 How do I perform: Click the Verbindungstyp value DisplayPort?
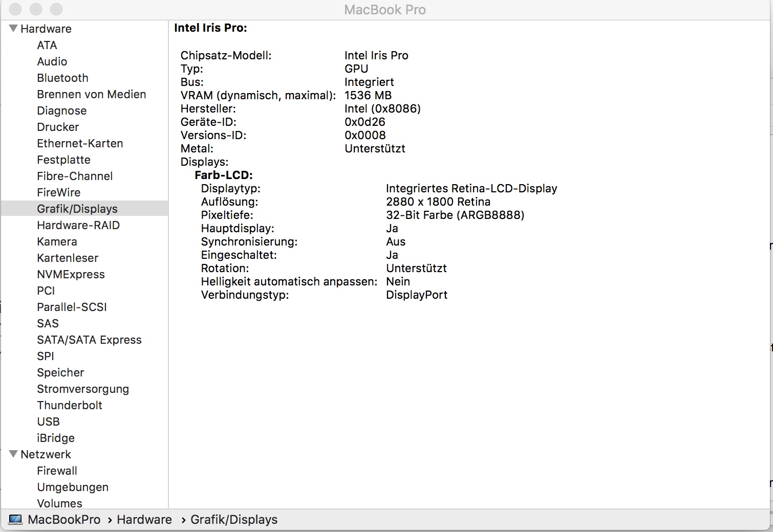point(417,295)
